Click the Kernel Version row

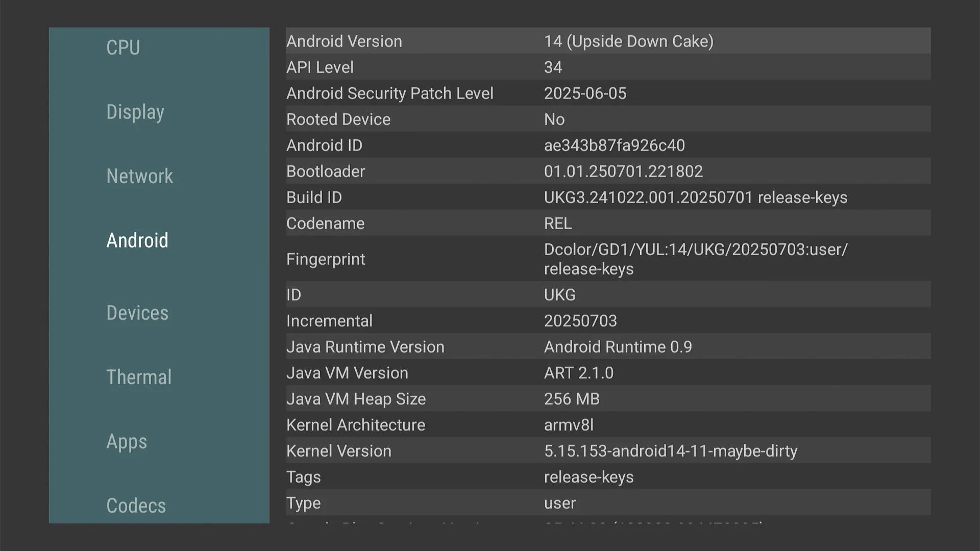(x=607, y=451)
